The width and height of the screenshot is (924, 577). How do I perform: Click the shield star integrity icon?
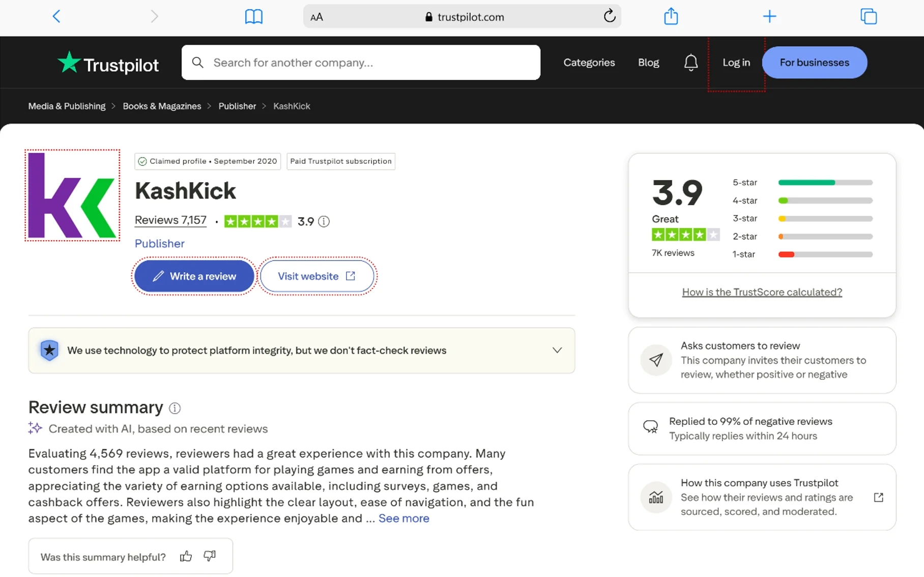click(49, 350)
